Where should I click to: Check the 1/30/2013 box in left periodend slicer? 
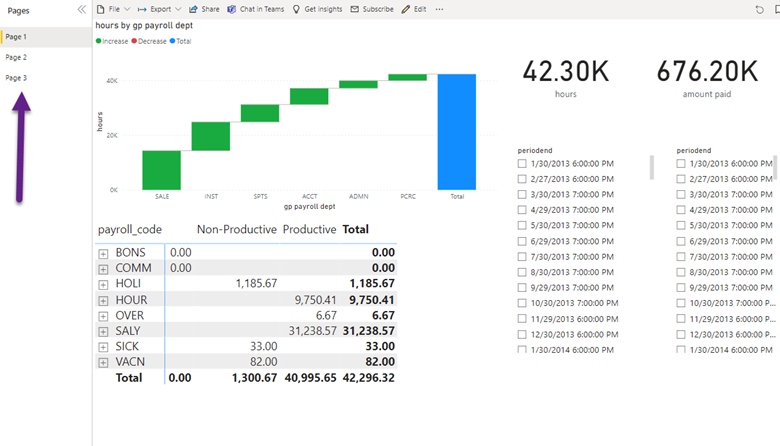point(522,163)
